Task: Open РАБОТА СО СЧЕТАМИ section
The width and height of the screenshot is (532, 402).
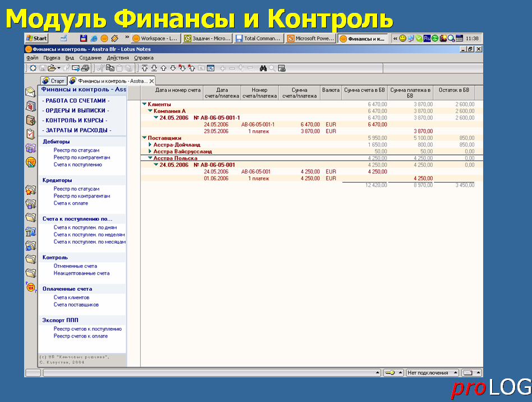Action: coord(76,101)
